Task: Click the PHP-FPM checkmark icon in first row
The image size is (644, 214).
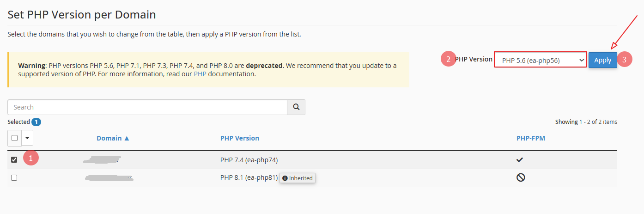Action: tap(520, 160)
